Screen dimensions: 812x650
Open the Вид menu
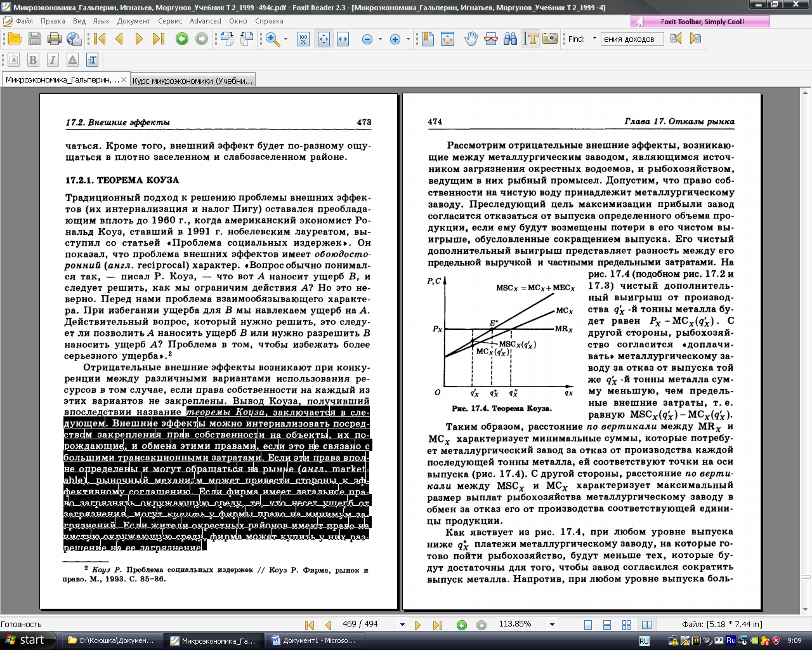(x=79, y=21)
